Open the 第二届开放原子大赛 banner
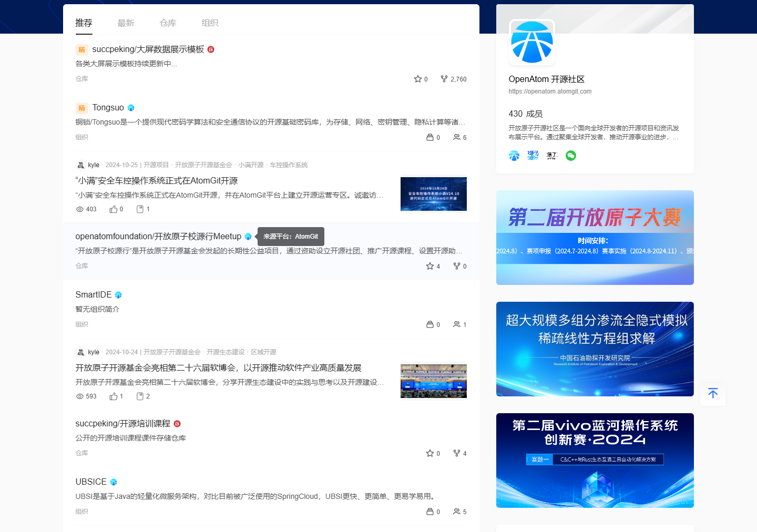 [x=595, y=238]
